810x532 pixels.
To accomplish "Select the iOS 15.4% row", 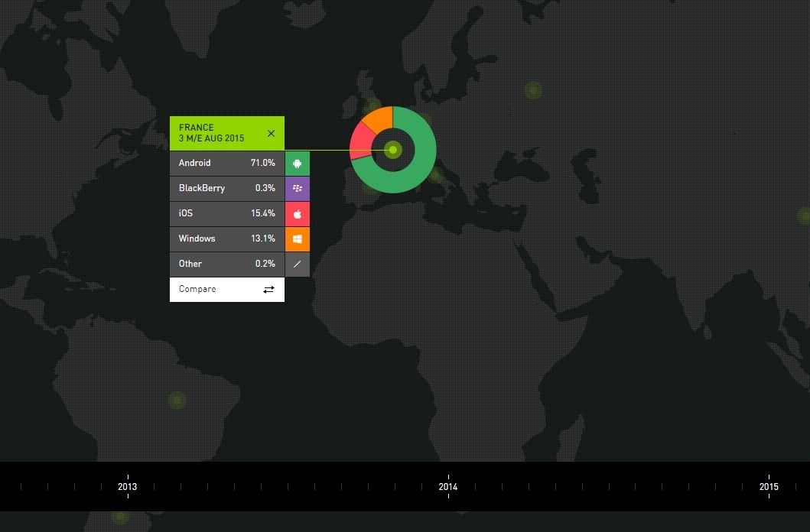I will tap(226, 213).
